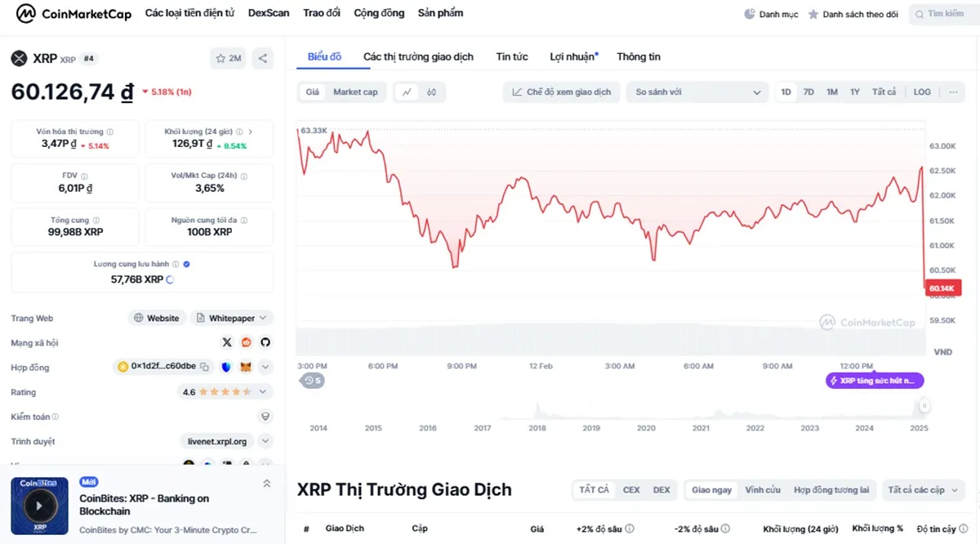Open XRP's Reddit community icon
Viewport: 980px width, 544px height.
point(246,342)
